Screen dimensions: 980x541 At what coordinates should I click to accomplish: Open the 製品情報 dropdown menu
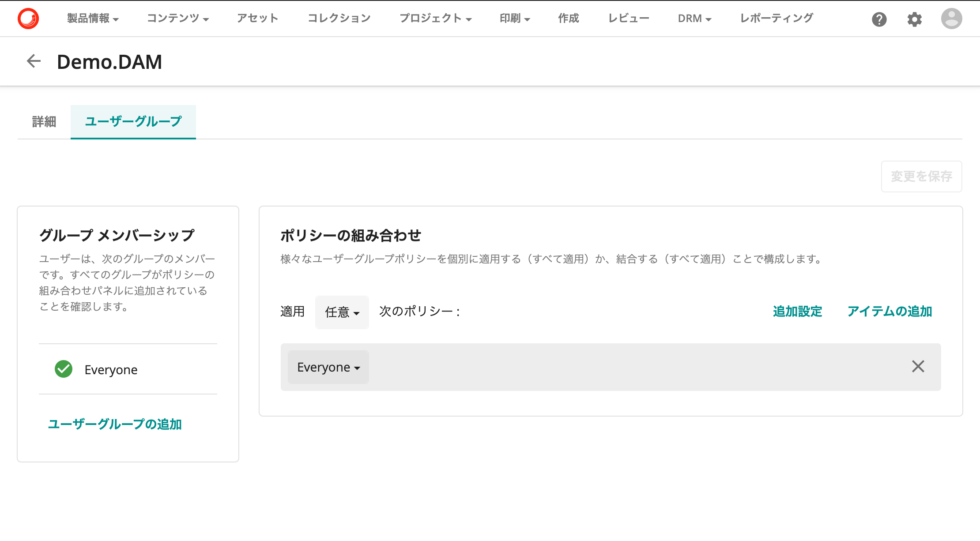[x=93, y=19]
